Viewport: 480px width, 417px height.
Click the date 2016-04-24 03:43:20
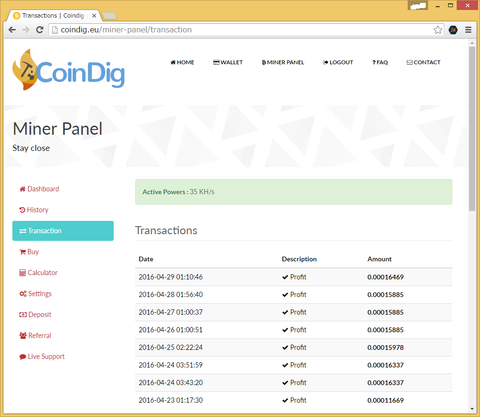[171, 383]
